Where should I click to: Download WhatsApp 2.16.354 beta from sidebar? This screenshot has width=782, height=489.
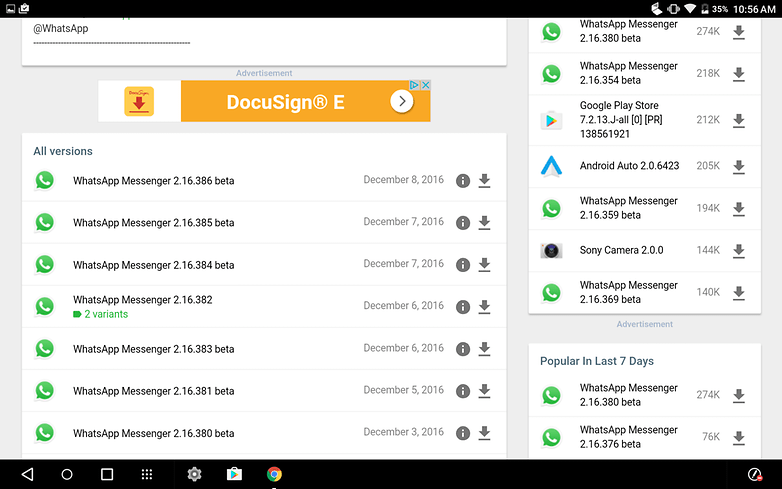739,74
